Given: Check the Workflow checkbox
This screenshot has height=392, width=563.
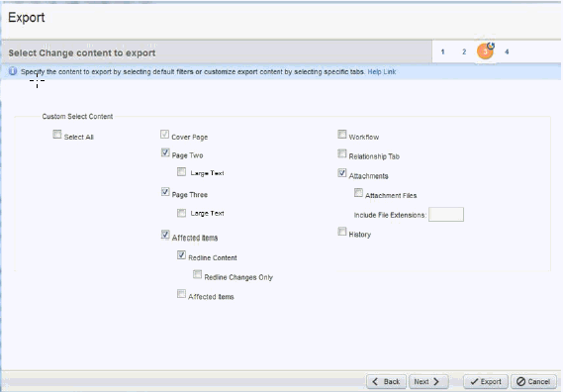Looking at the screenshot, I should click(341, 134).
